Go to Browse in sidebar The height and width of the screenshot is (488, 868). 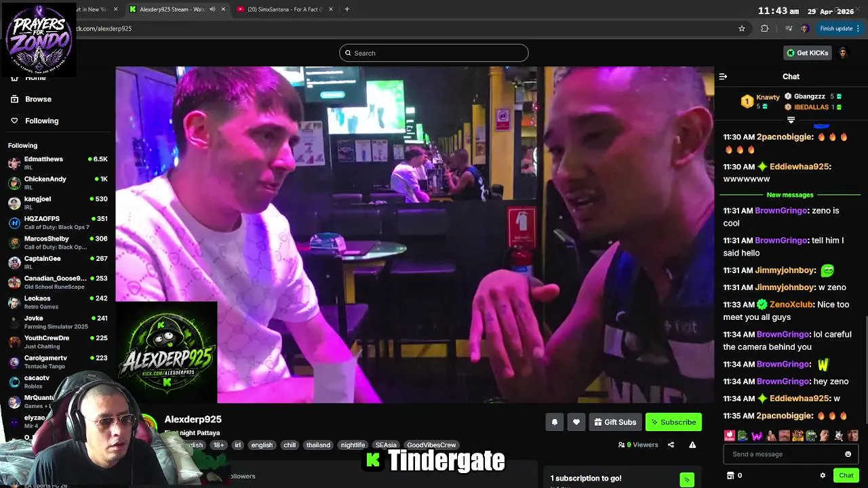(38, 99)
